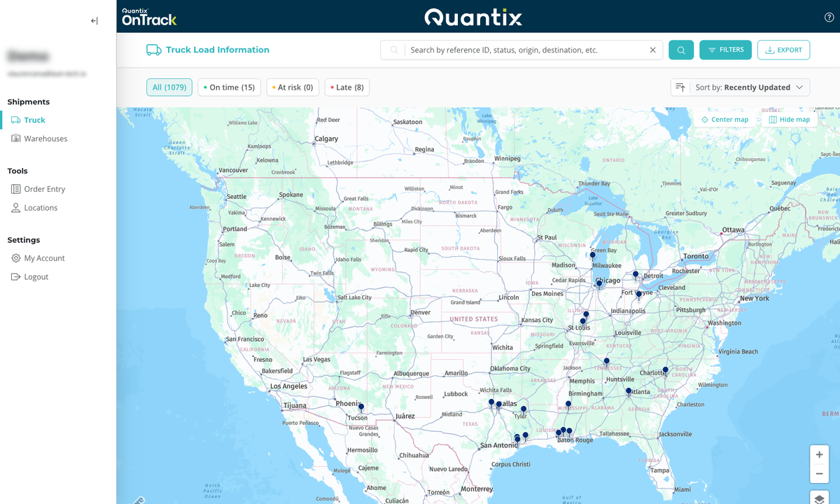Collapse the left sidebar with the arrow
This screenshot has width=840, height=504.
click(x=94, y=20)
